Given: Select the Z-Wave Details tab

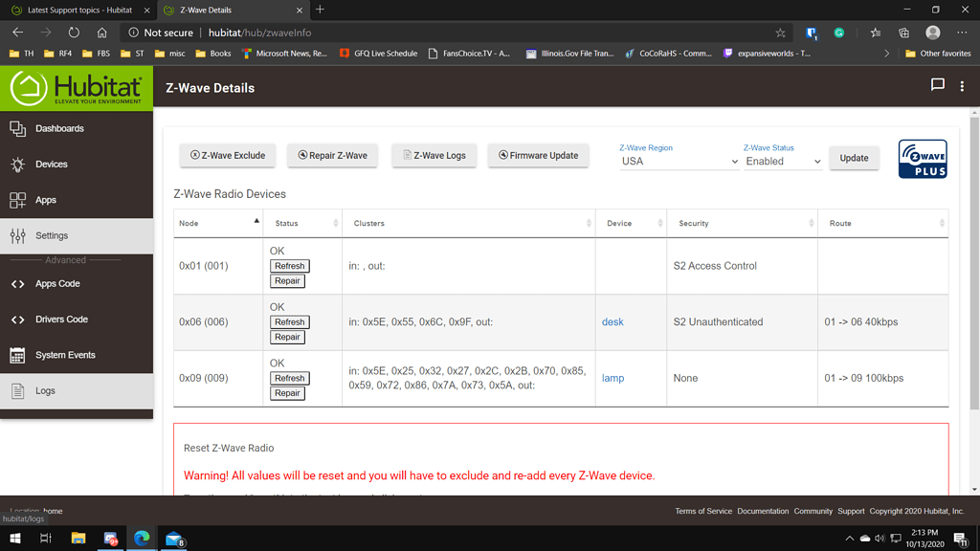Looking at the screenshot, I should [232, 10].
